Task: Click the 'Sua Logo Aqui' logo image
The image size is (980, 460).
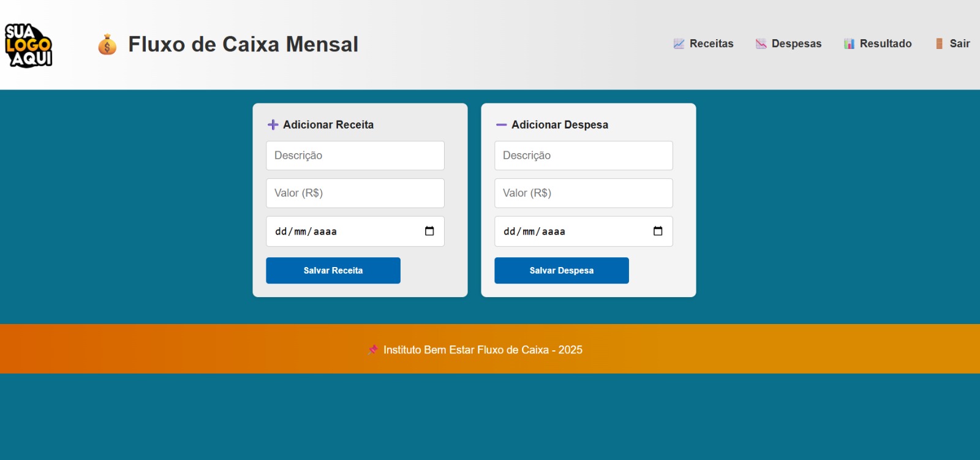Action: coord(28,45)
